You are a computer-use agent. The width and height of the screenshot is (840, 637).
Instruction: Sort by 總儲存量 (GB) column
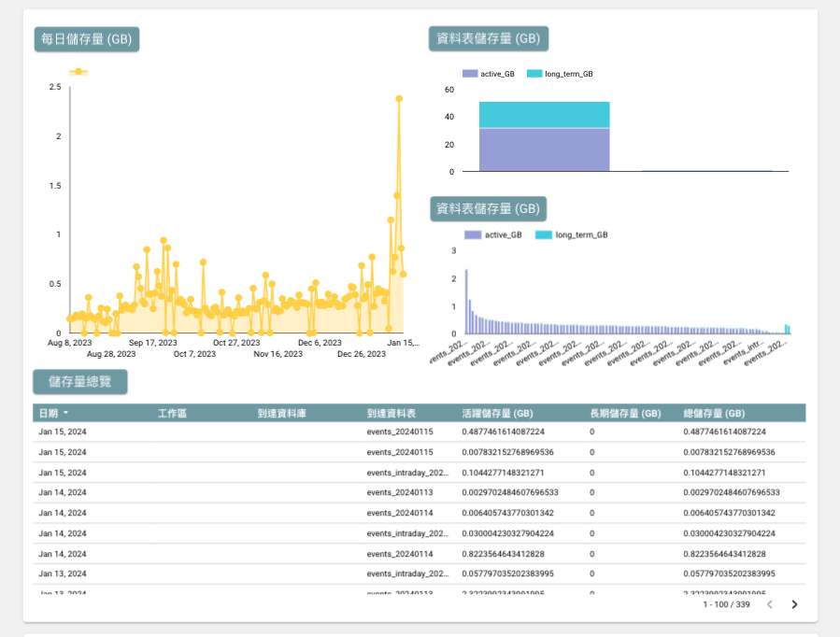click(714, 413)
